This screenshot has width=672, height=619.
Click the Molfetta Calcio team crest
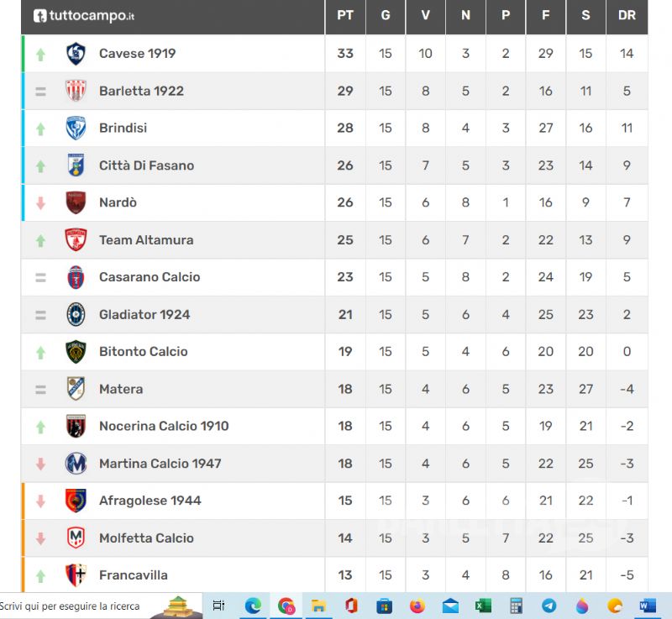(x=76, y=538)
